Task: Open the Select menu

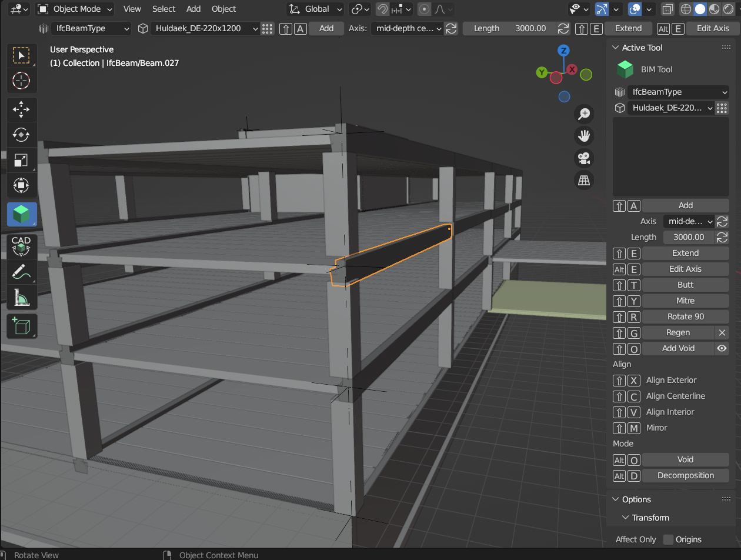Action: 163,9
